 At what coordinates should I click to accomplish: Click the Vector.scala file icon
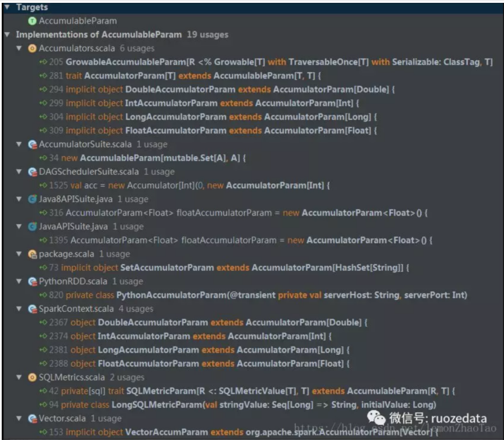(x=32, y=418)
